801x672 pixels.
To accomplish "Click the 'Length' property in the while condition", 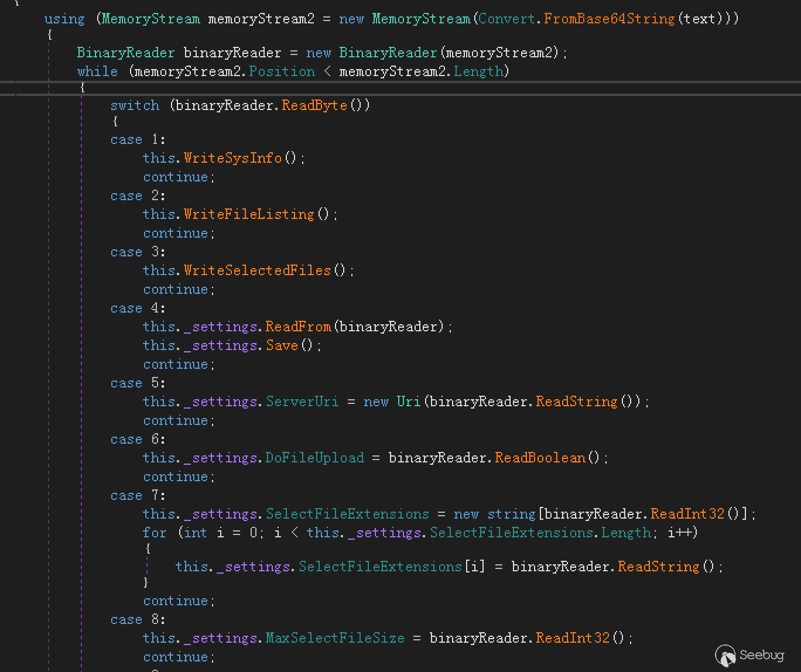I will (479, 71).
